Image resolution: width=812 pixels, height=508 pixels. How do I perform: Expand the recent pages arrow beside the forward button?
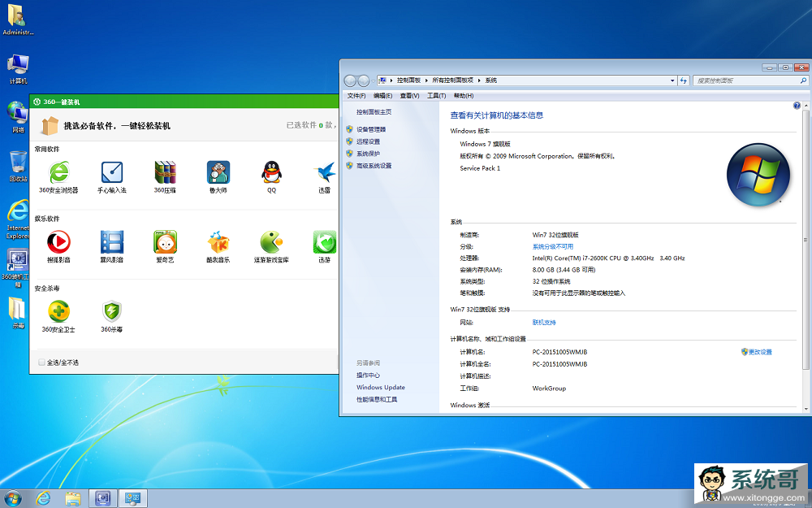(x=373, y=80)
